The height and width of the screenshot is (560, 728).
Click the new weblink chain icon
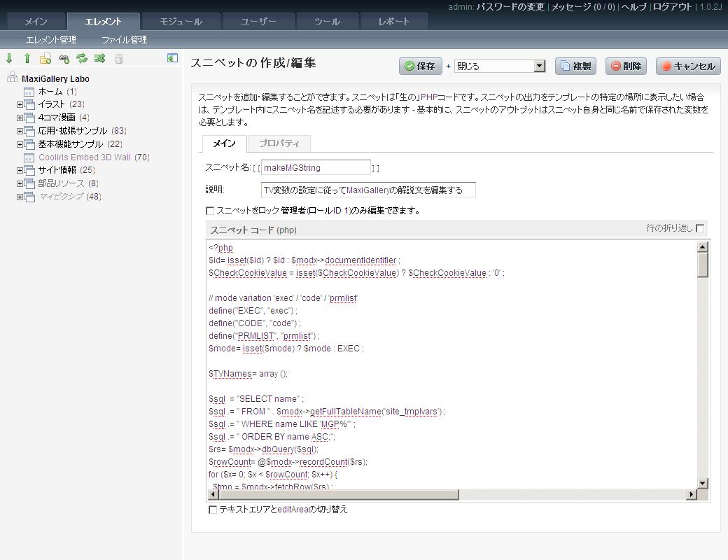[64, 59]
